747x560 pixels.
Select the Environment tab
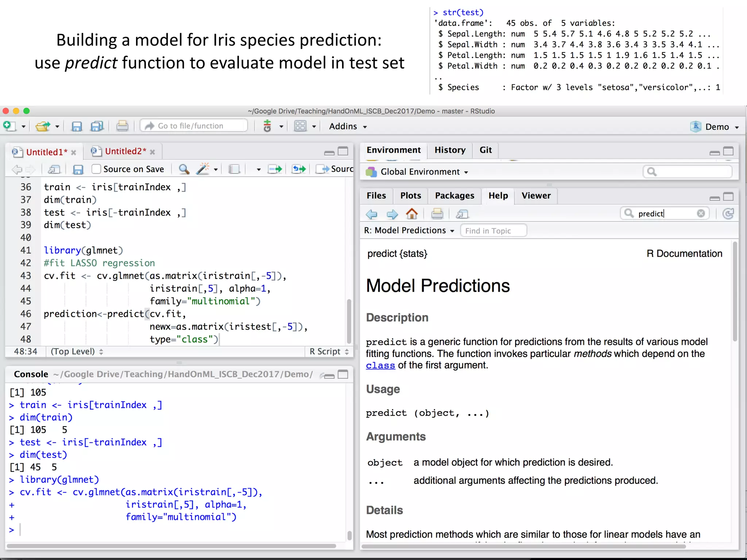click(x=394, y=150)
